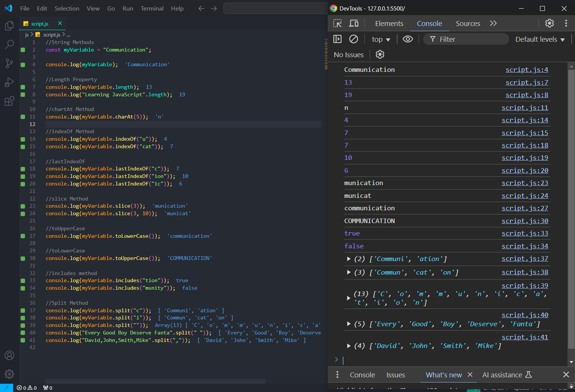The image size is (575, 392).
Task: Open DevTools settings gear
Action: [x=550, y=23]
